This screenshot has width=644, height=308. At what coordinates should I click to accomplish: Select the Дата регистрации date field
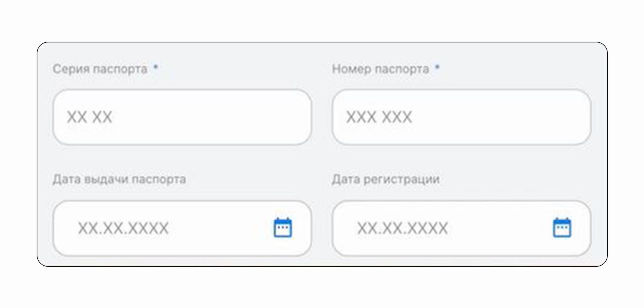coord(461,228)
